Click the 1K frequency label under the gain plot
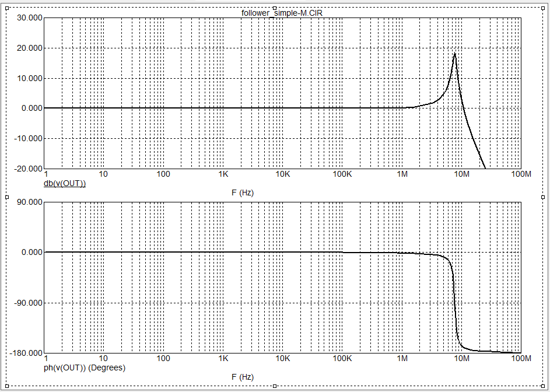Image resolution: width=550 pixels, height=392 pixels. 223,174
